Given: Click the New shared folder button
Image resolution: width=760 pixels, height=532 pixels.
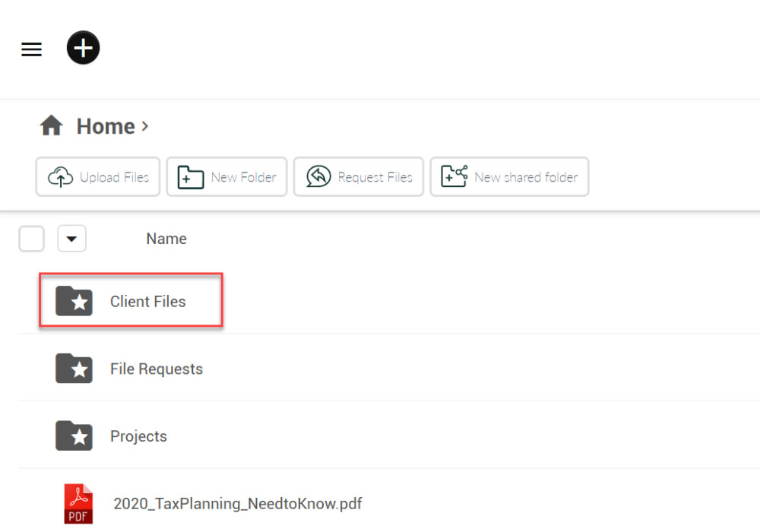Looking at the screenshot, I should point(509,177).
